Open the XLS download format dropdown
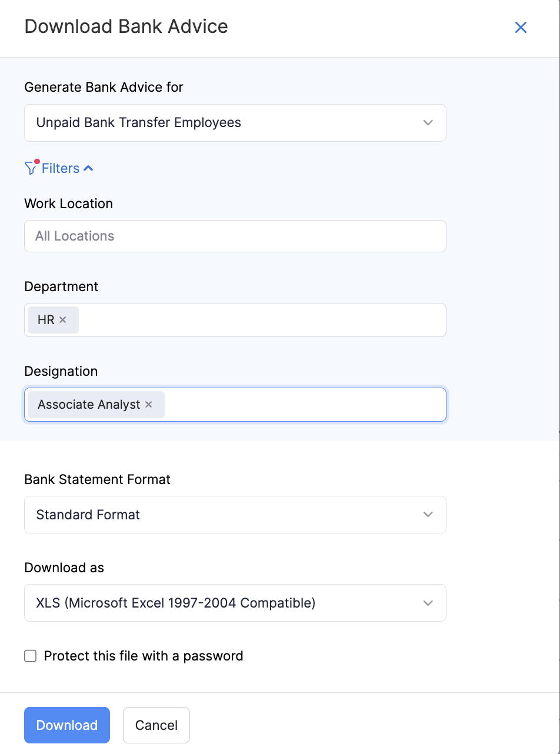The image size is (560, 754). click(235, 602)
